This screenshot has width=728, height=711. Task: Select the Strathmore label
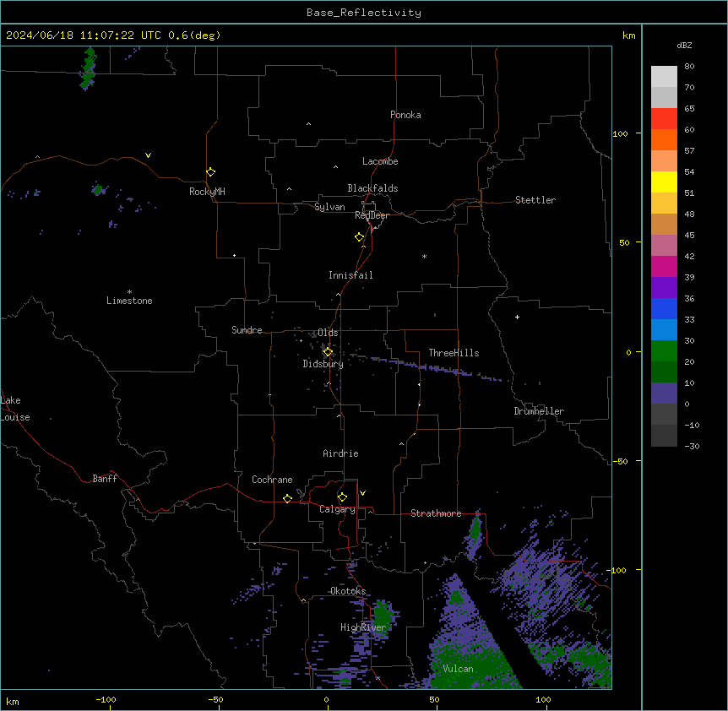pyautogui.click(x=436, y=513)
